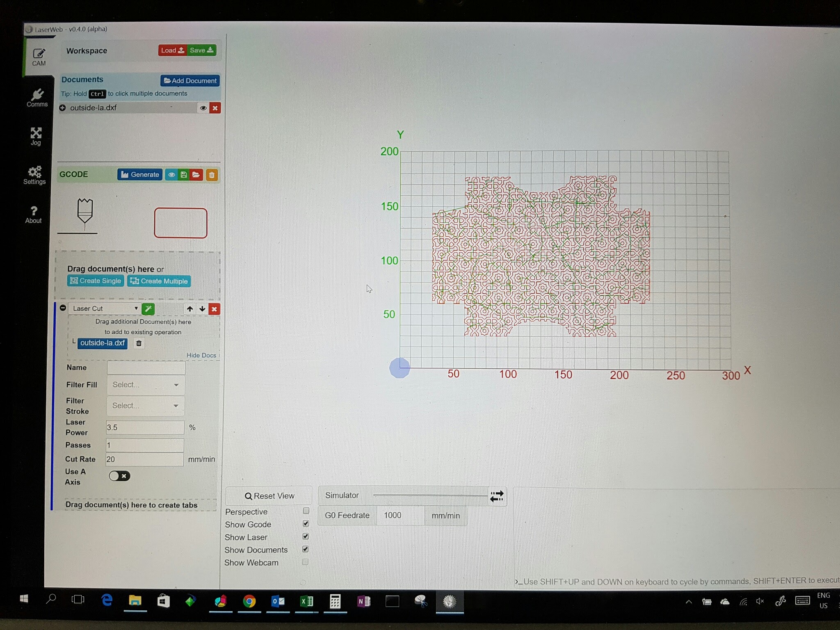Open the About tab
Screen dimensions: 840x630
[34, 215]
